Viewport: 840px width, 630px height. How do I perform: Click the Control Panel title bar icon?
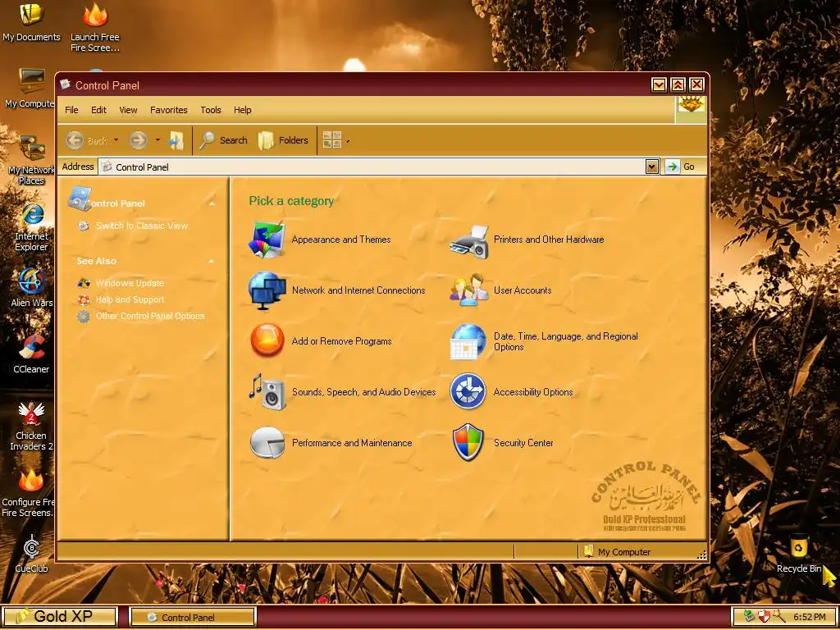point(66,84)
